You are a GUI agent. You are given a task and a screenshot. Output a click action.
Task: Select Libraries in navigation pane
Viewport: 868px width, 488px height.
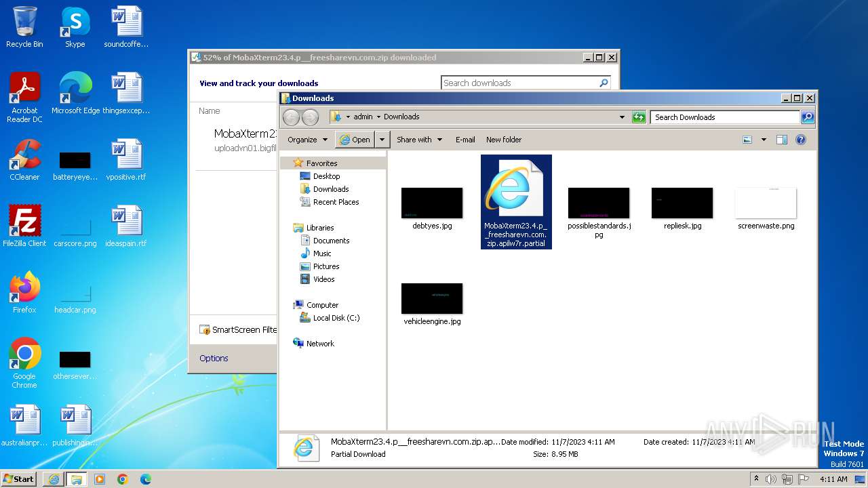click(x=320, y=228)
